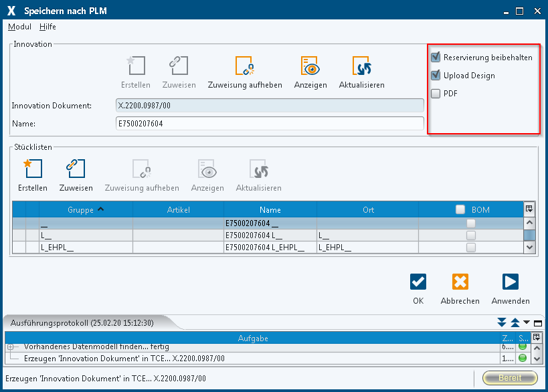Click the Aktualisieren icon under Innovation
Screen dimensions: 548x392
361,66
